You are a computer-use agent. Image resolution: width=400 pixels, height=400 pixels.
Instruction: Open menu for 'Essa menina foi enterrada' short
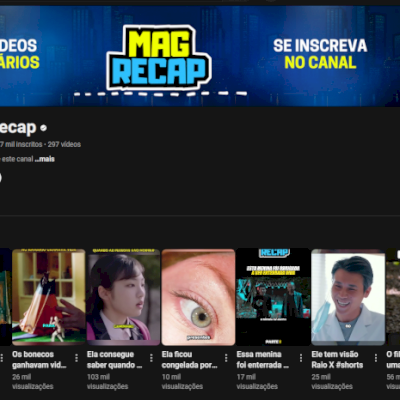pos(301,358)
